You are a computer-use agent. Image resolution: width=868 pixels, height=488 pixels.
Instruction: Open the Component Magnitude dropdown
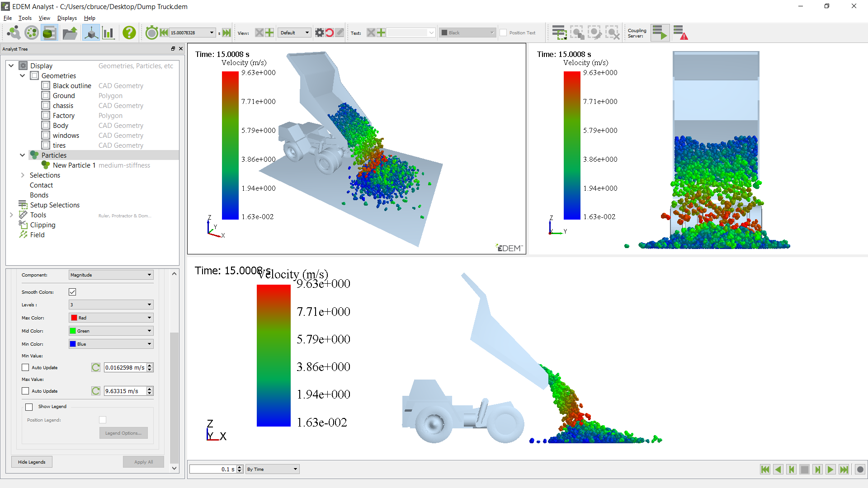click(111, 275)
